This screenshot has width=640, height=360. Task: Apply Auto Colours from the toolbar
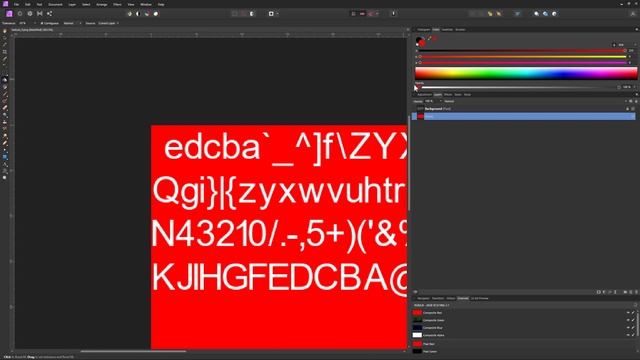tap(147, 13)
